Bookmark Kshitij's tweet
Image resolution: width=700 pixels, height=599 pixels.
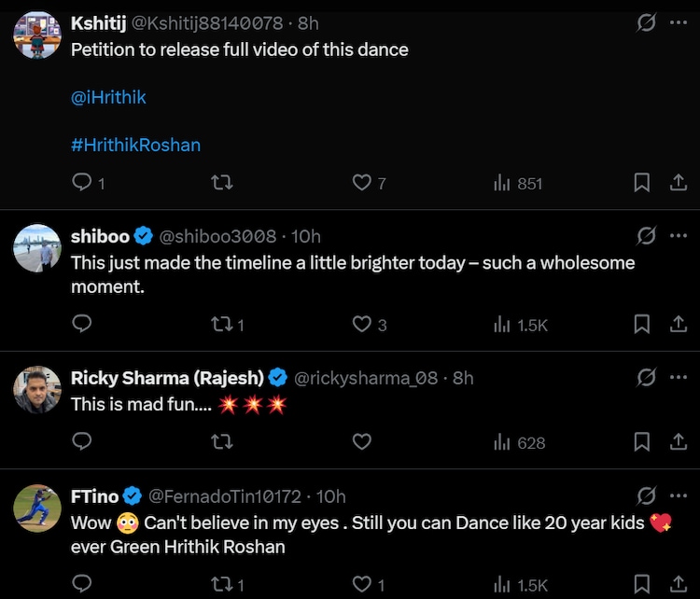pos(642,183)
